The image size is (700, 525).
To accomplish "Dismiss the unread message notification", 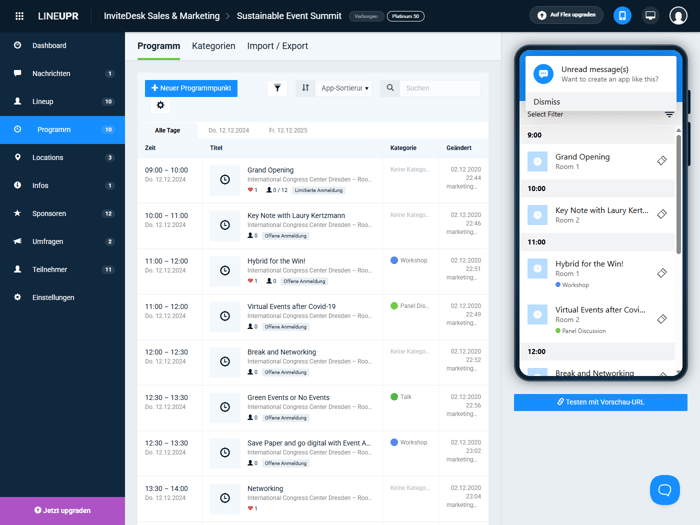I will pos(547,102).
